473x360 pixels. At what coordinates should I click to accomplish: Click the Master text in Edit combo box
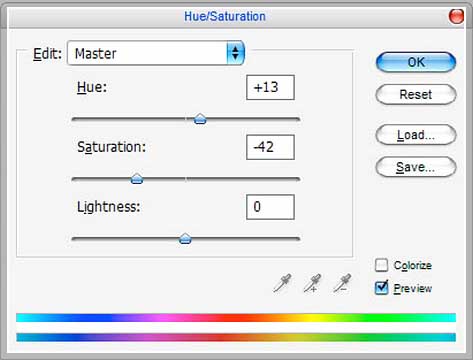(x=96, y=54)
